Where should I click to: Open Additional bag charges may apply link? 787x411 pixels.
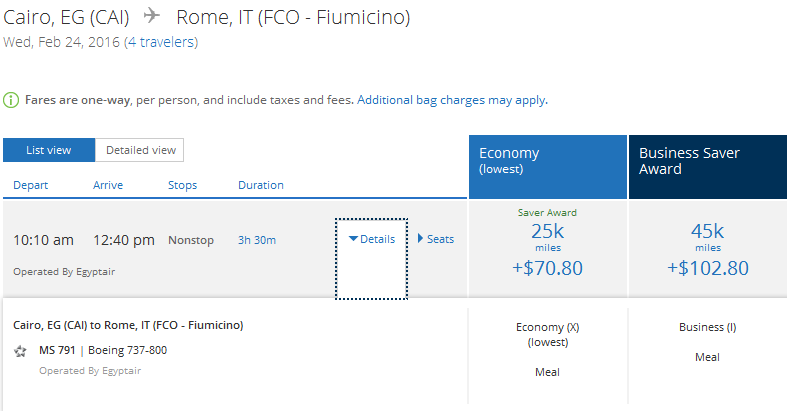point(451,100)
